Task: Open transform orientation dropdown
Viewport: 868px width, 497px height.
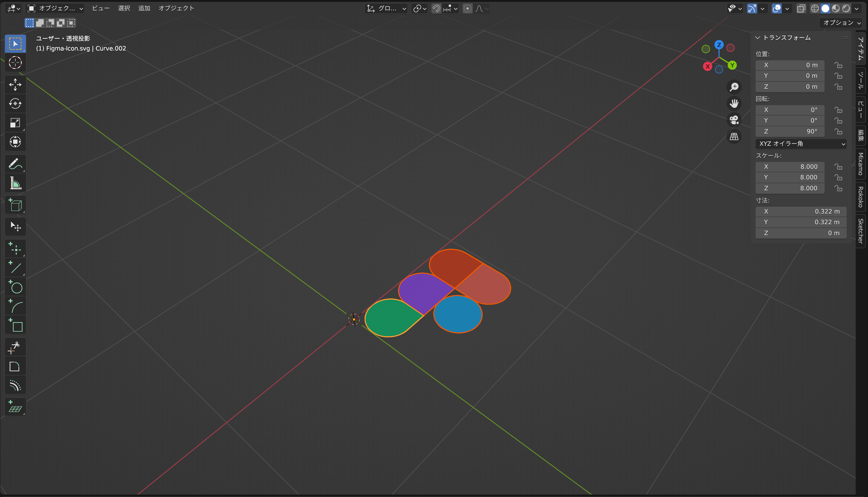Action: coord(386,8)
